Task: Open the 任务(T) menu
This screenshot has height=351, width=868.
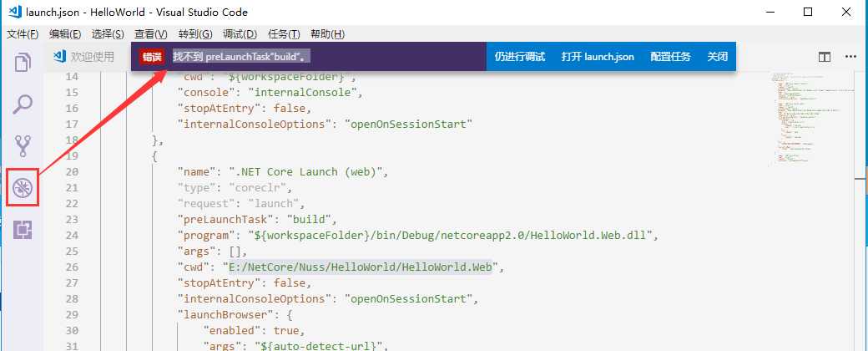Action: tap(284, 34)
